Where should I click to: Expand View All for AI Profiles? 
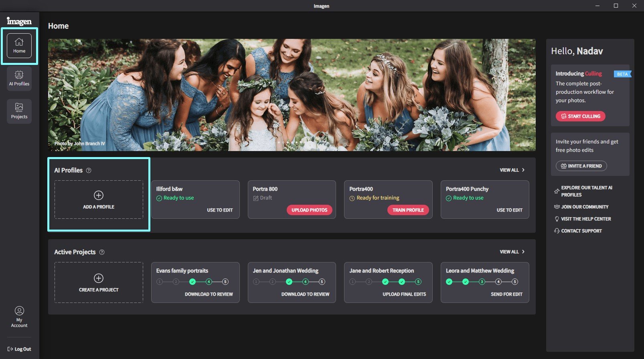tap(512, 170)
